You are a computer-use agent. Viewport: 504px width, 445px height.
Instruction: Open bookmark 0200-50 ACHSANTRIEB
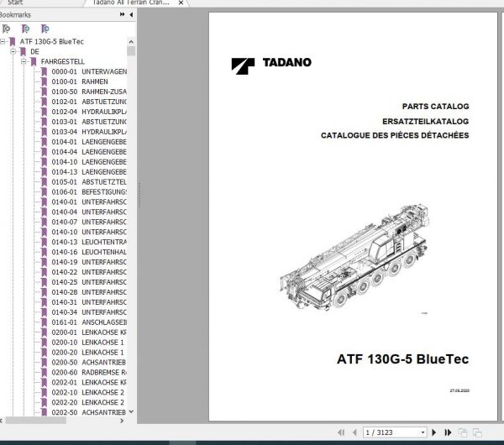(89, 362)
